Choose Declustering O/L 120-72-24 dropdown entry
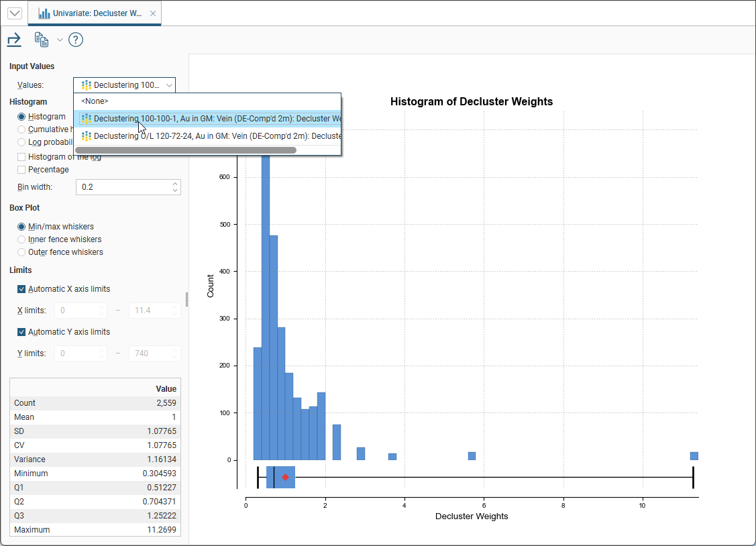 pyautogui.click(x=208, y=136)
